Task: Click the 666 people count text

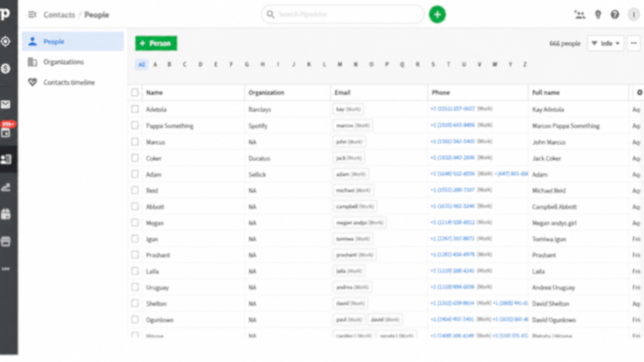Action: pos(565,43)
